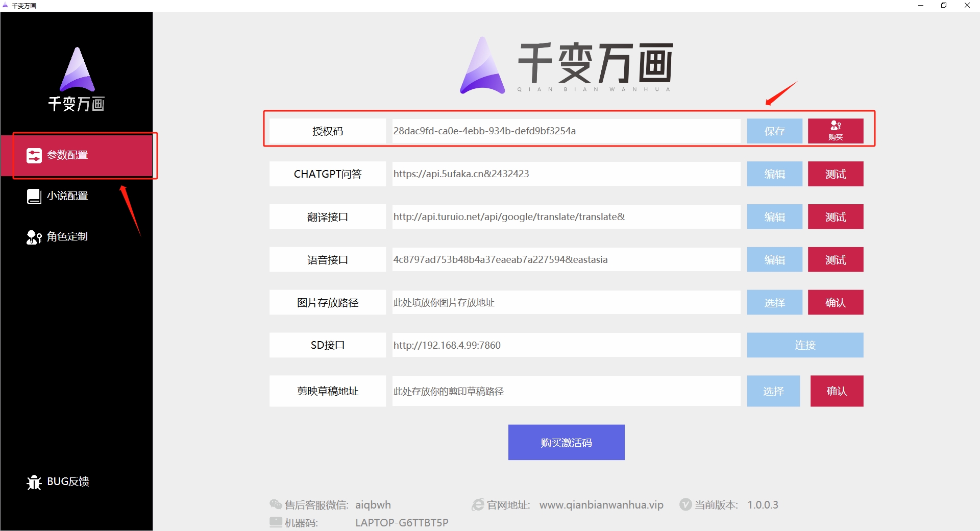This screenshot has height=531, width=980.
Task: Click the bug icon beside BUG反馈
Action: 34,482
